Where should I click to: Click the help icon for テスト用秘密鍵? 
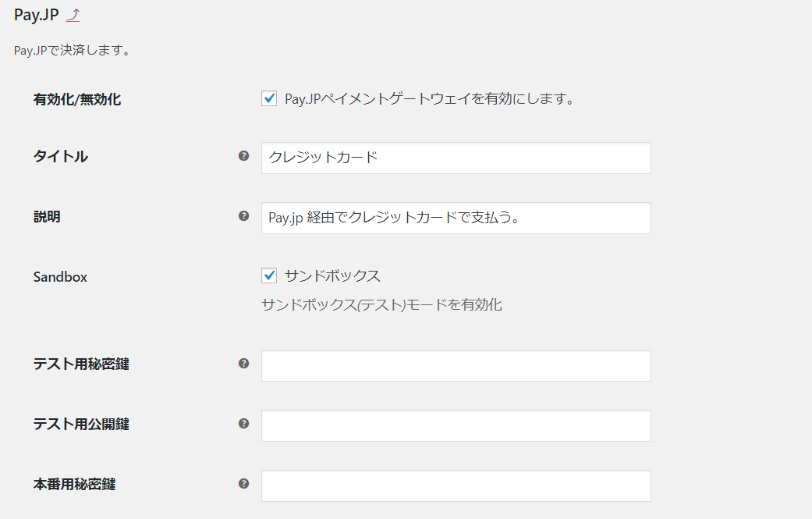(243, 364)
